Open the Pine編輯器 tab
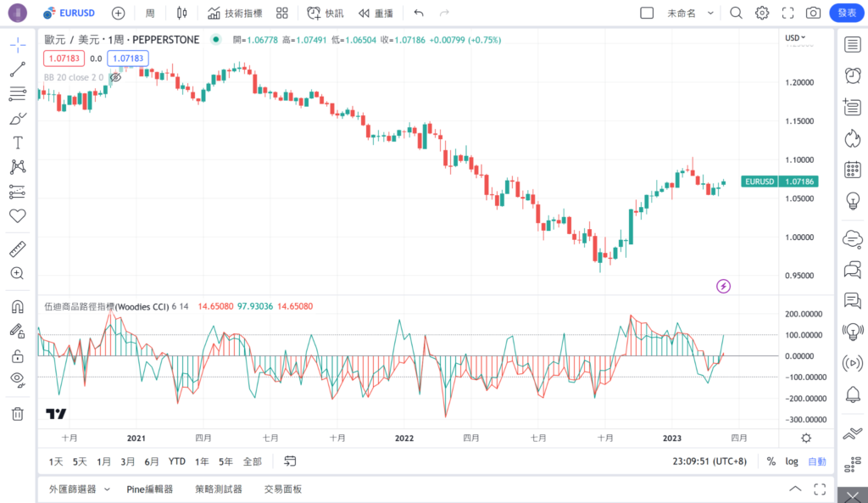 [150, 489]
